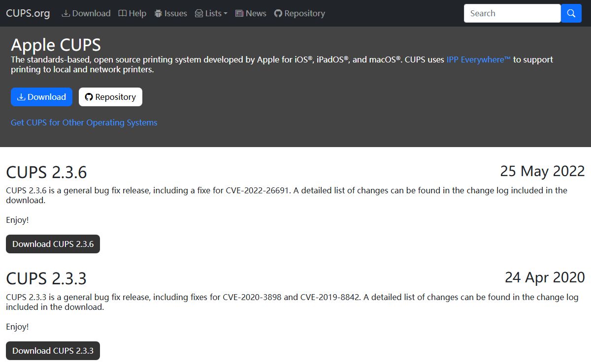Open Get CUPS for Other Operating Systems
The width and height of the screenshot is (591, 364).
pyautogui.click(x=84, y=122)
